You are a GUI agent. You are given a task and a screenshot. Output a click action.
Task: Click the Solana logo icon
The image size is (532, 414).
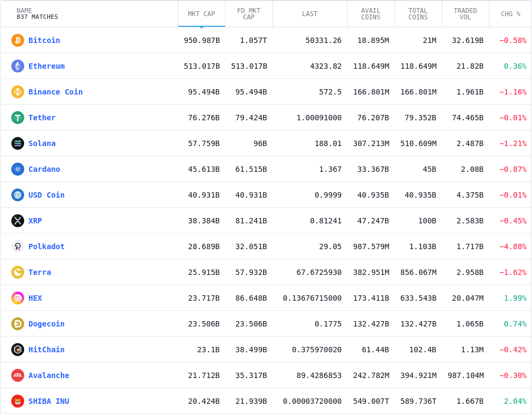(x=18, y=143)
